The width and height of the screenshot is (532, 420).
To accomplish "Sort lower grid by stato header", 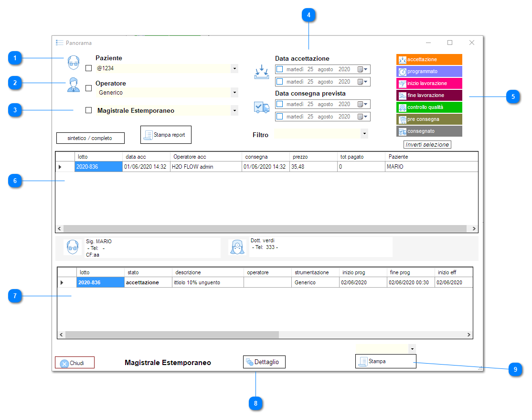I will coord(148,273).
